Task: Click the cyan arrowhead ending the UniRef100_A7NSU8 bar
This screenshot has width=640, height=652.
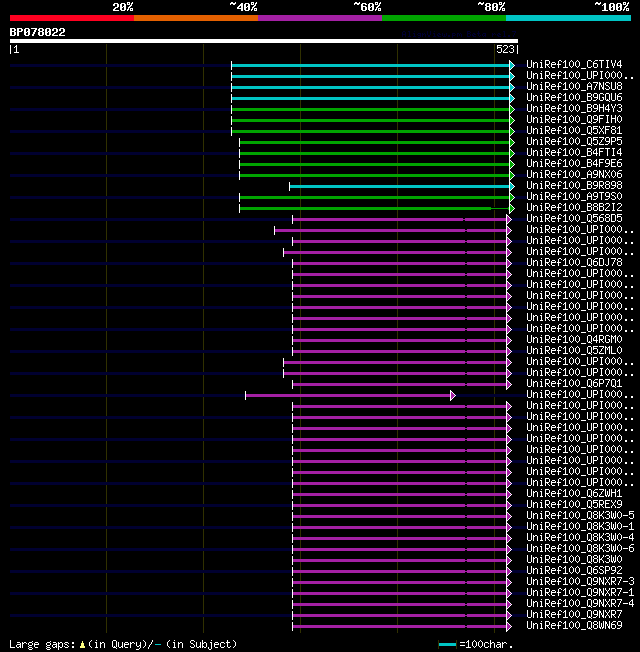Action: [512, 88]
